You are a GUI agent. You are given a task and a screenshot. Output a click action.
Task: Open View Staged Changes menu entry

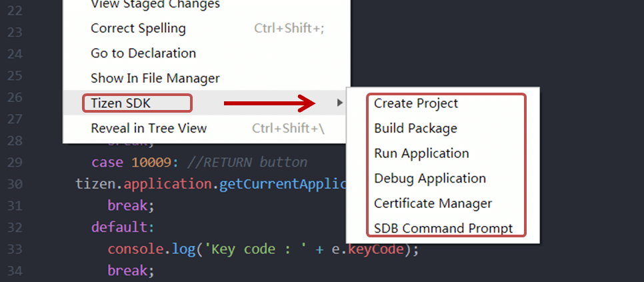(x=155, y=5)
